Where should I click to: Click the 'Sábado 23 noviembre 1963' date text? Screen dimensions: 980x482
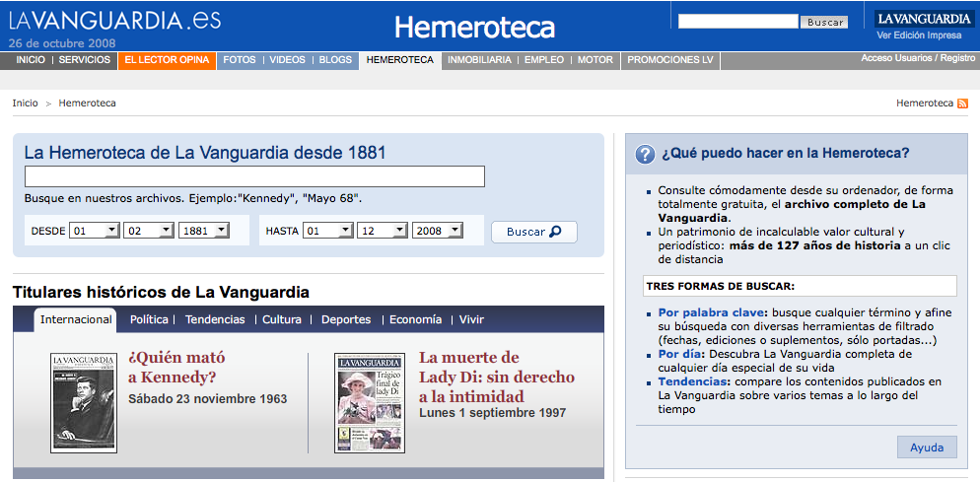coord(207,399)
